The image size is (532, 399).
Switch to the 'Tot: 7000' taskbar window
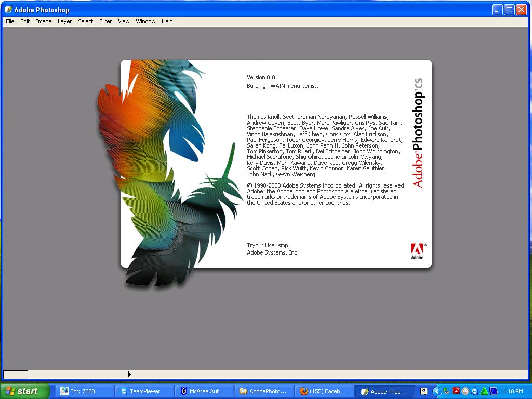(x=85, y=391)
